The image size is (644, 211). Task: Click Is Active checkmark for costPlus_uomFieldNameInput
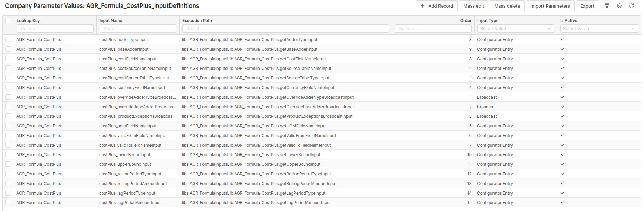[x=563, y=126]
